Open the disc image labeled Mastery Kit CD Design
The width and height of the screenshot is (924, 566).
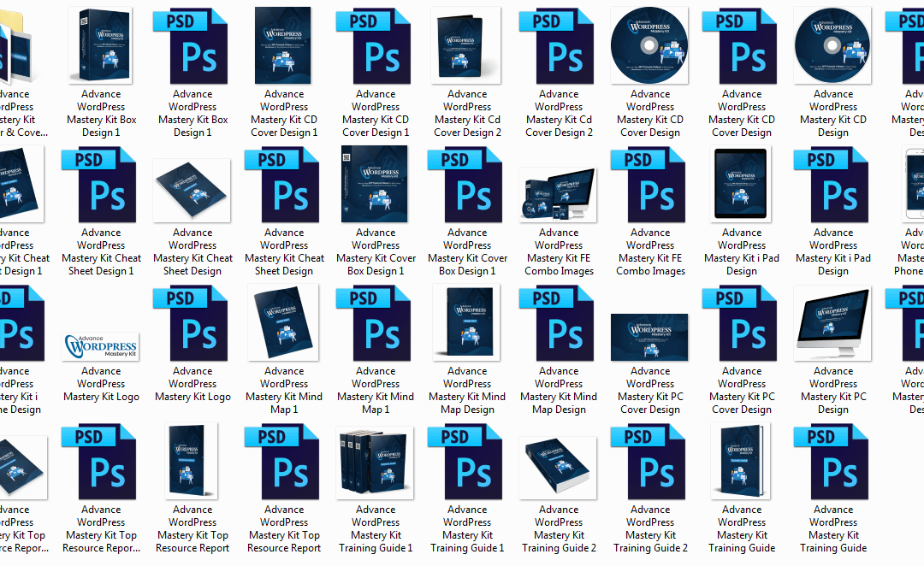[x=832, y=46]
